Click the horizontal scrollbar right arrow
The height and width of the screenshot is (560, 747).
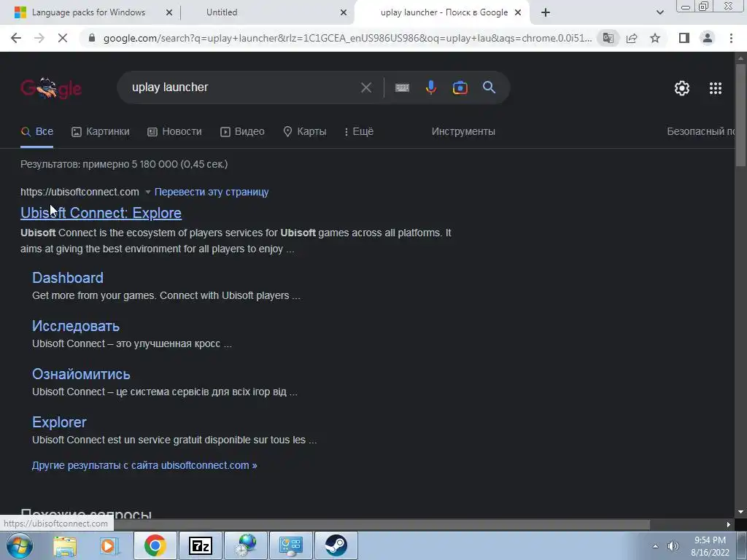(729, 525)
